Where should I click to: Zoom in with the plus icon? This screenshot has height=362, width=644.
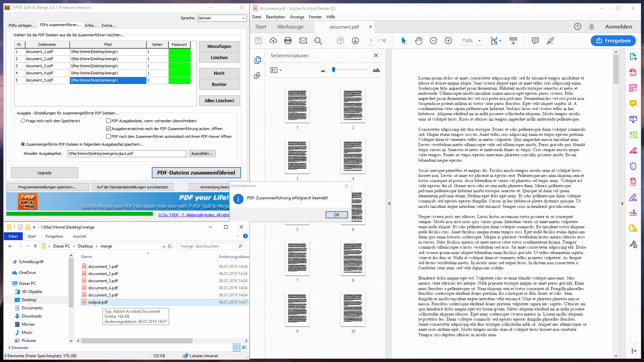[448, 41]
